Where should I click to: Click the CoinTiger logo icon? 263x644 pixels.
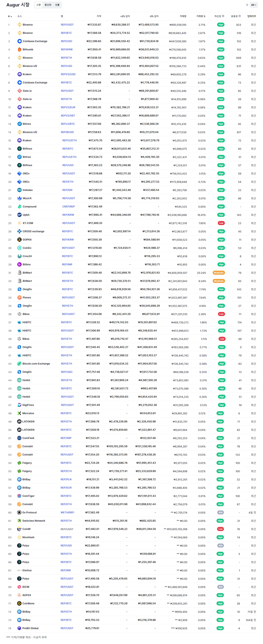click(19, 496)
